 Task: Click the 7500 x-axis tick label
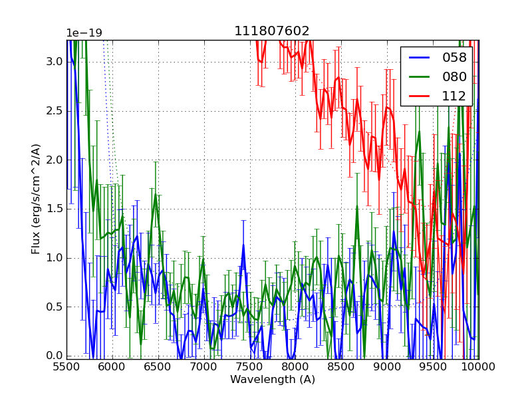click(x=250, y=367)
